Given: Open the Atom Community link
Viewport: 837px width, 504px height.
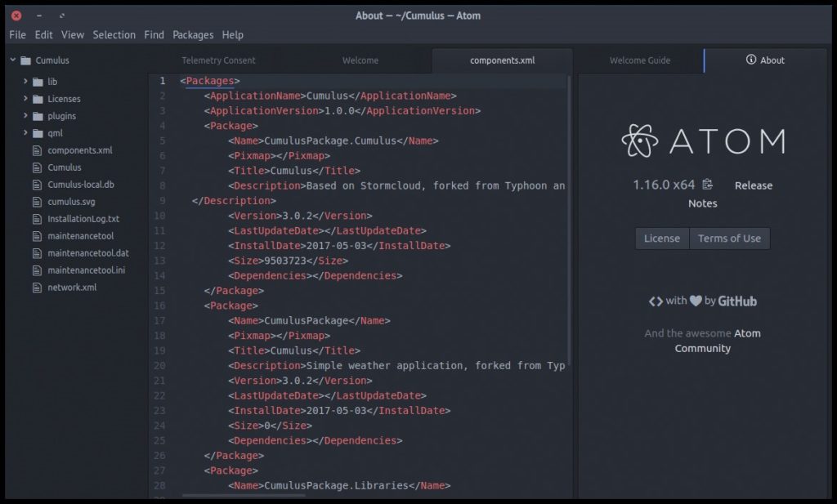Looking at the screenshot, I should [x=718, y=341].
